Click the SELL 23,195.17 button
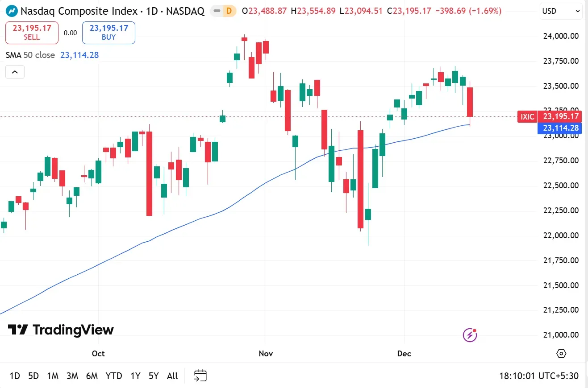 click(x=32, y=33)
